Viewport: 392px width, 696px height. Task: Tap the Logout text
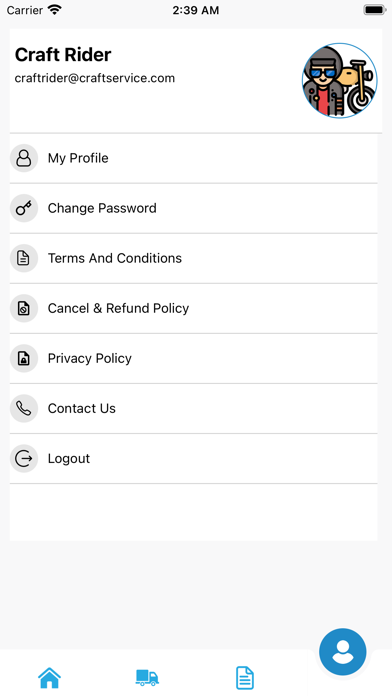(x=69, y=459)
